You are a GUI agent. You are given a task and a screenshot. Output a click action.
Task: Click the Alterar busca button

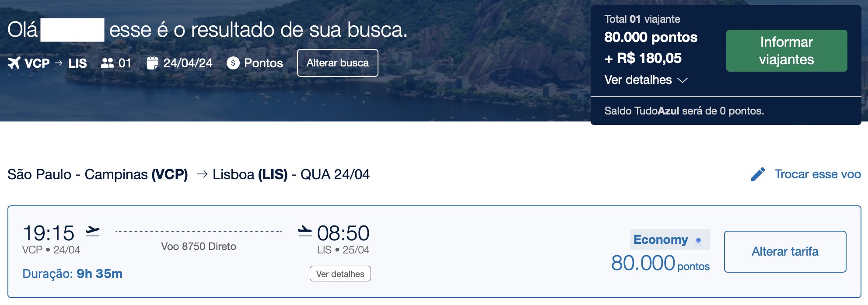[x=338, y=63]
